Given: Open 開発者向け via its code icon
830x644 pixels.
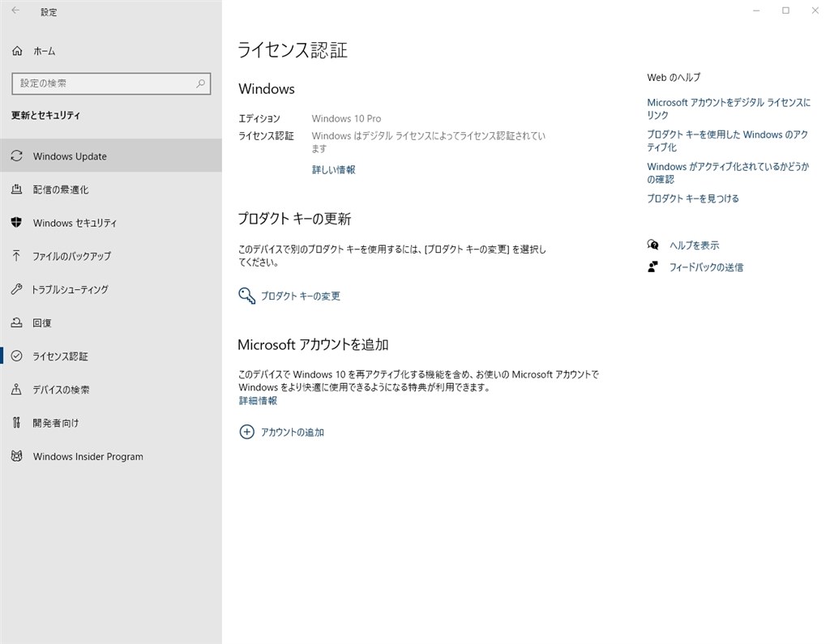Looking at the screenshot, I should pos(17,422).
